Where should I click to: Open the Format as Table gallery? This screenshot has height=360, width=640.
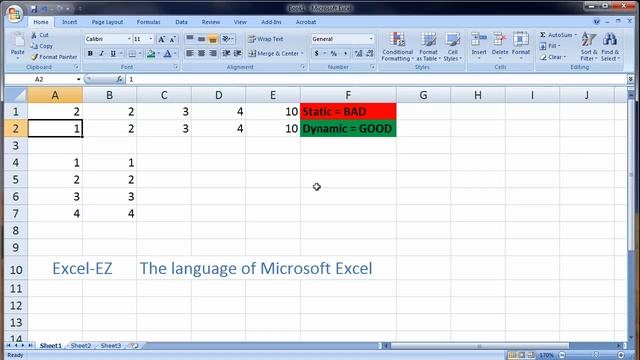[x=429, y=47]
